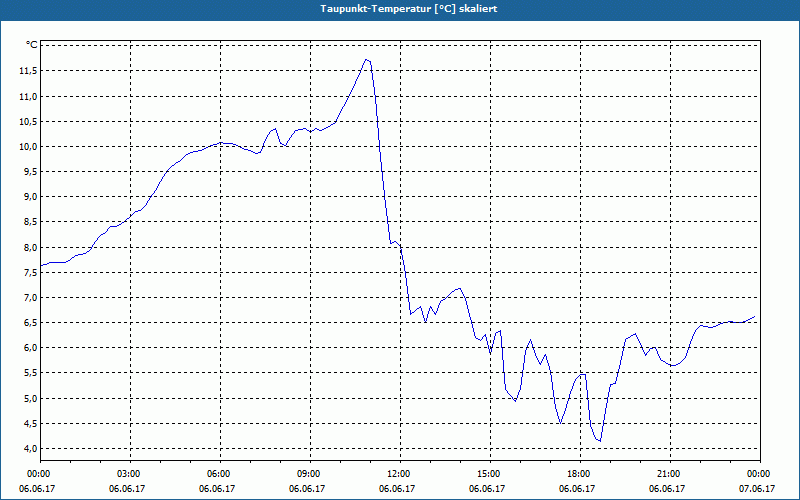This screenshot has height=500, width=800.
Task: Click the 6,0 y-axis value
Action: tap(30, 348)
